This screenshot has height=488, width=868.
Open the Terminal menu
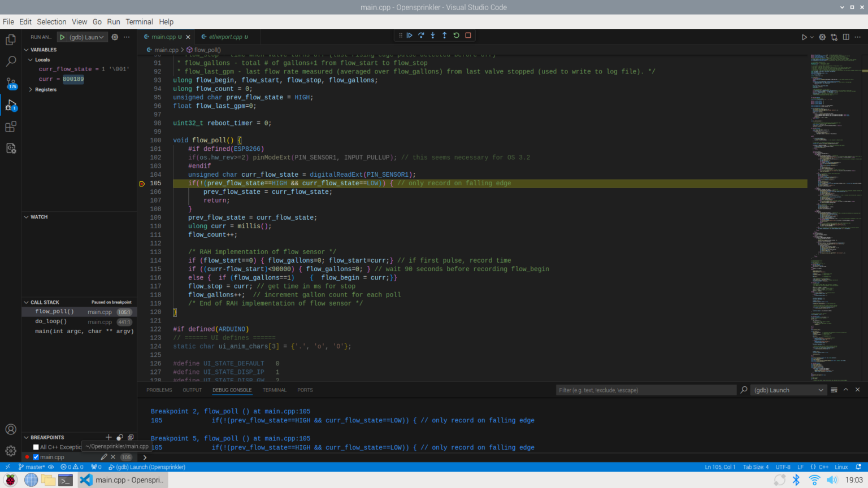pos(139,21)
